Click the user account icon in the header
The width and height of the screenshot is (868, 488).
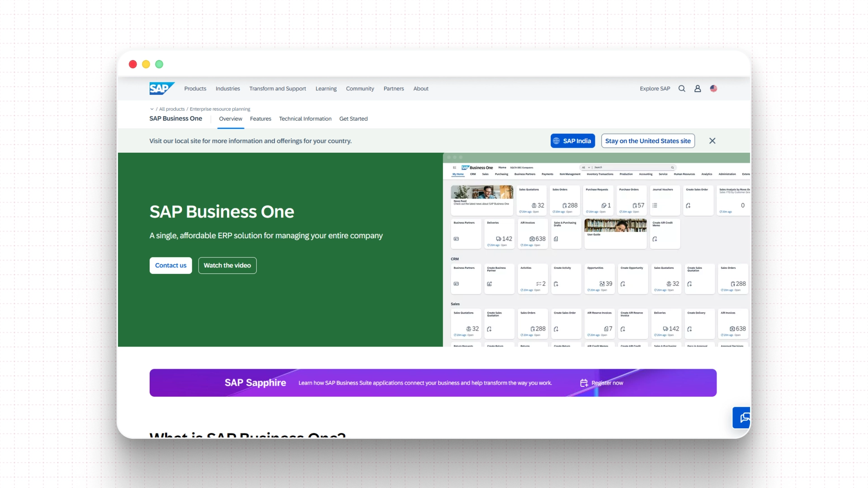click(x=698, y=89)
